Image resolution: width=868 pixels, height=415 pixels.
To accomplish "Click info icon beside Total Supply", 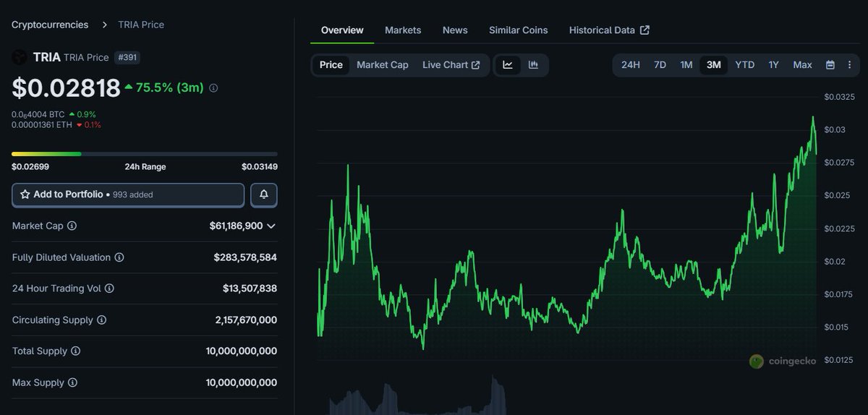I will click(x=75, y=351).
